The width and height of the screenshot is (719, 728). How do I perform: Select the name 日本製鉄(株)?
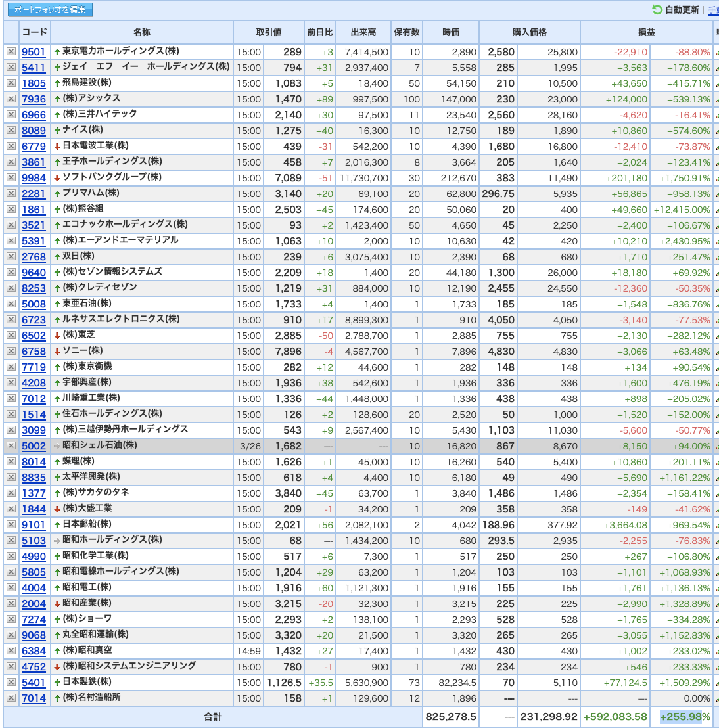[x=87, y=682]
